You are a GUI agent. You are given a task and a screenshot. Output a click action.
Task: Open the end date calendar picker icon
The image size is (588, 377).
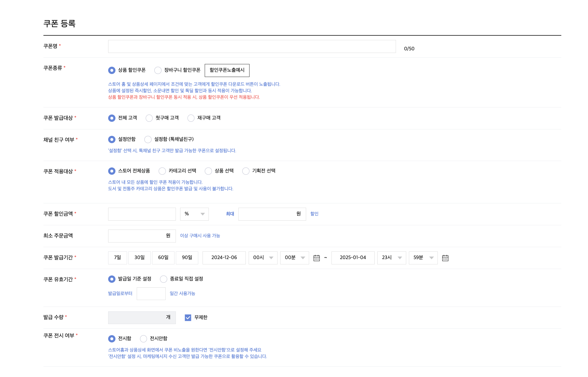445,258
